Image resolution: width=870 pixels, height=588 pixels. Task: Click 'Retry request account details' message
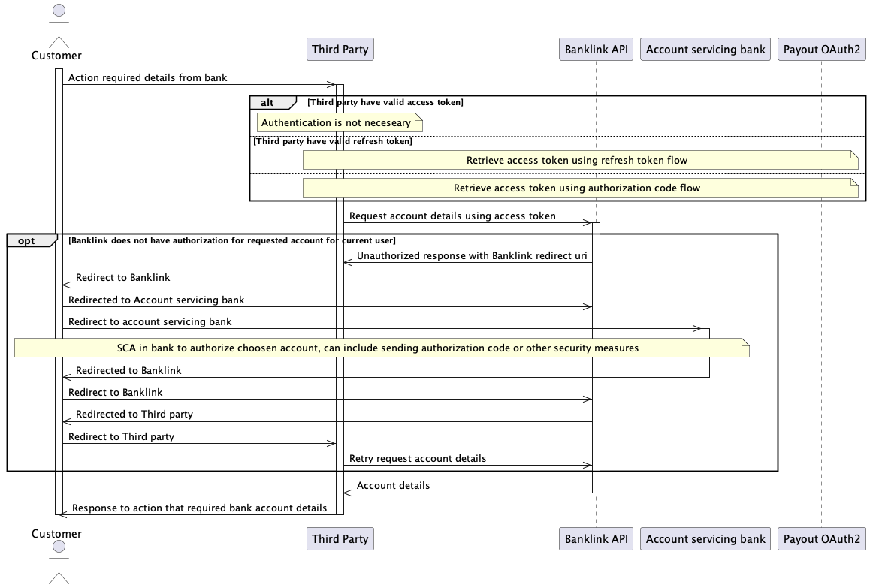coord(418,459)
